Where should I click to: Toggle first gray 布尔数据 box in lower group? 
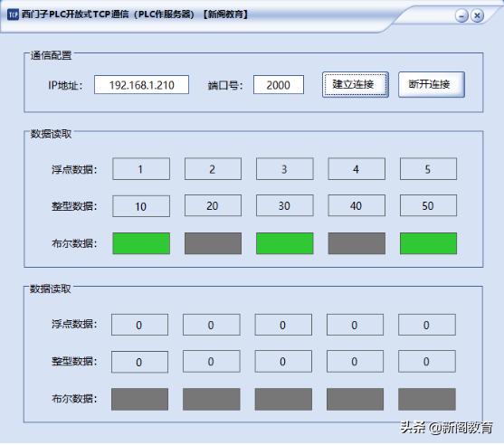pyautogui.click(x=139, y=399)
